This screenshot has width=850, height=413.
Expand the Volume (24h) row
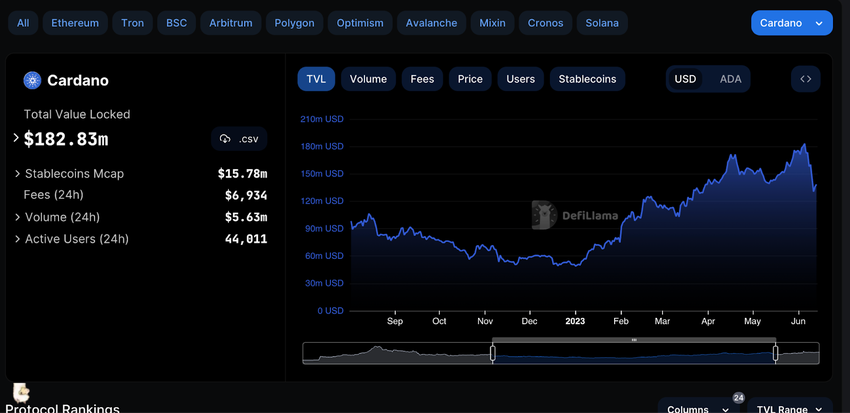[x=18, y=217]
